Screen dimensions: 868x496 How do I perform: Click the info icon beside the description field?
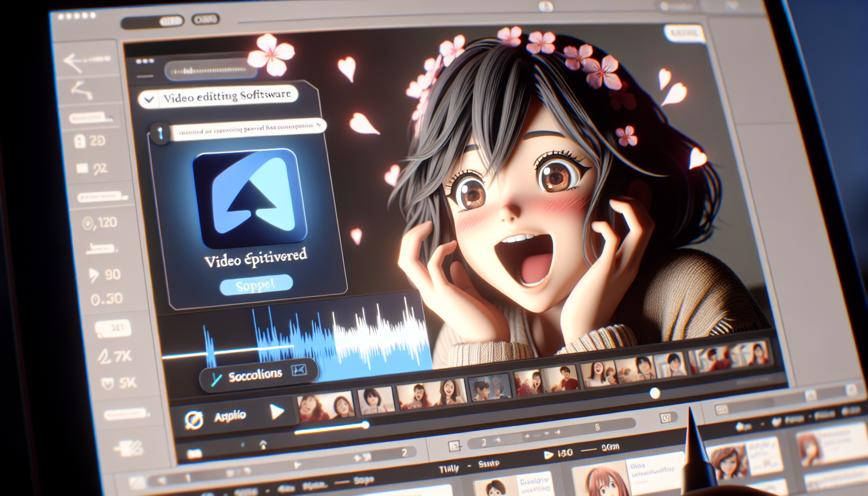pos(160,133)
